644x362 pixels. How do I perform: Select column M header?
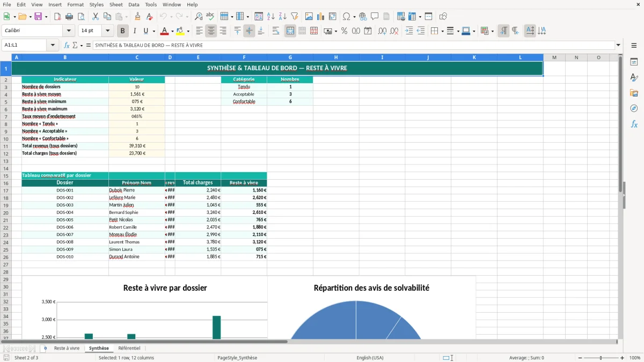point(554,57)
